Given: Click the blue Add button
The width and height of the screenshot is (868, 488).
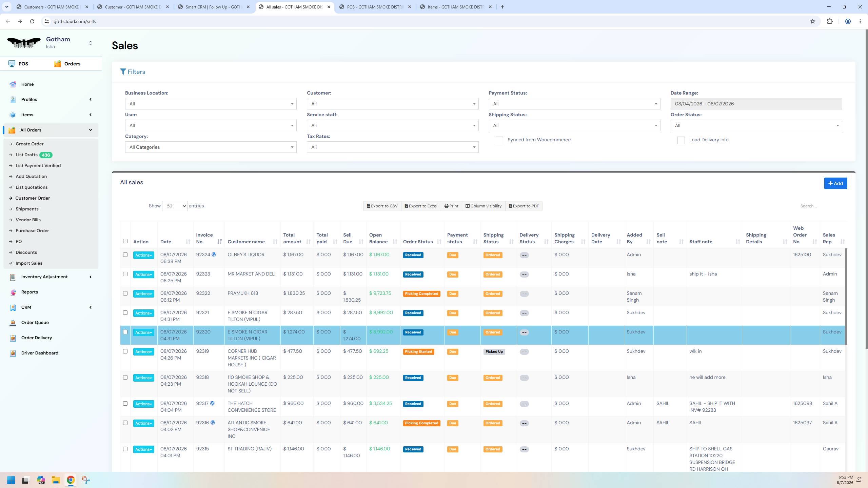Looking at the screenshot, I should 835,183.
